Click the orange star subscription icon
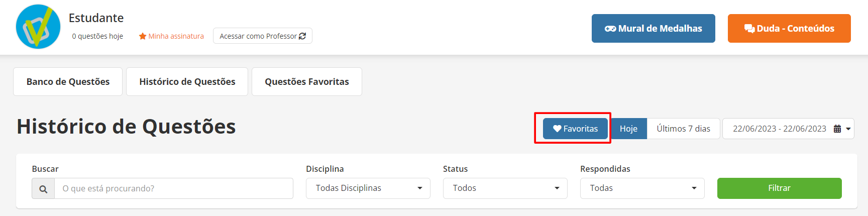The width and height of the screenshot is (868, 216). tap(143, 36)
